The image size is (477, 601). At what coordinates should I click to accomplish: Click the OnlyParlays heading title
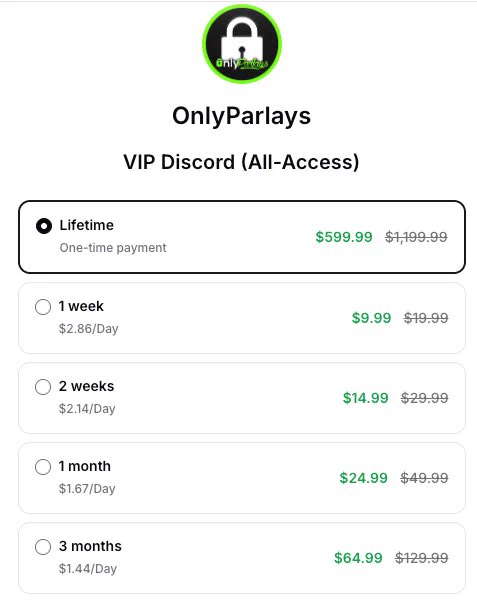click(x=241, y=117)
